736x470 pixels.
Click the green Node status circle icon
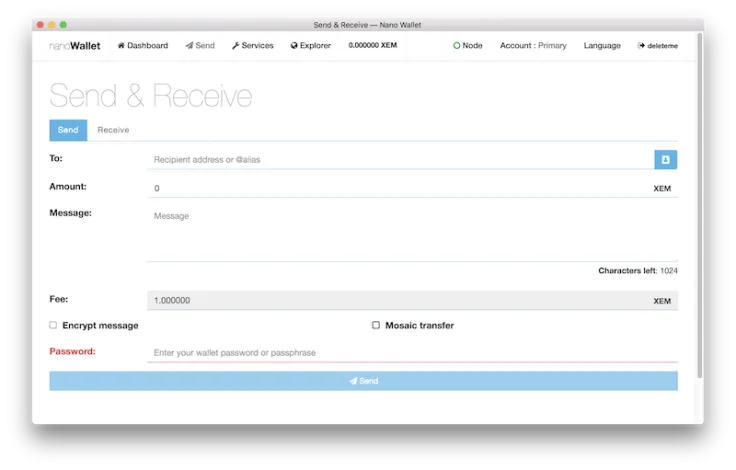[x=456, y=46]
